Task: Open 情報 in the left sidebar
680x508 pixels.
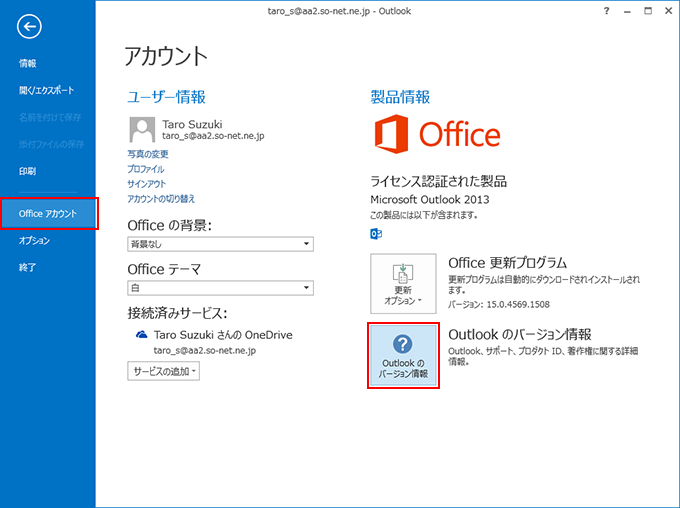Action: pyautogui.click(x=28, y=63)
